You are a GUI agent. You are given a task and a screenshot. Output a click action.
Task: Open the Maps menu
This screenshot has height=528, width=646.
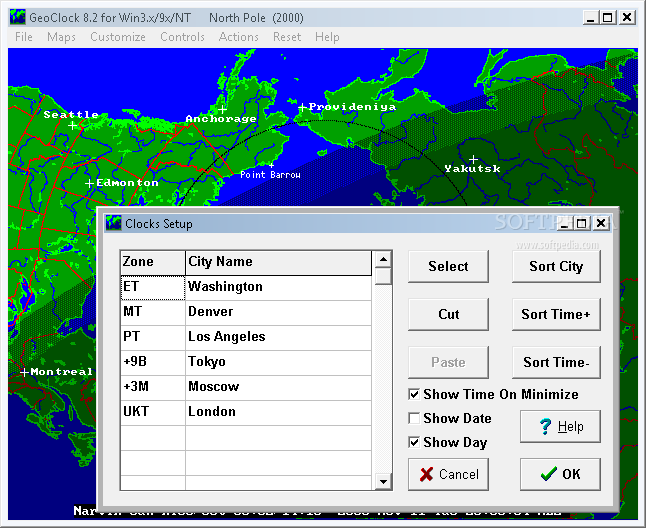tap(61, 37)
